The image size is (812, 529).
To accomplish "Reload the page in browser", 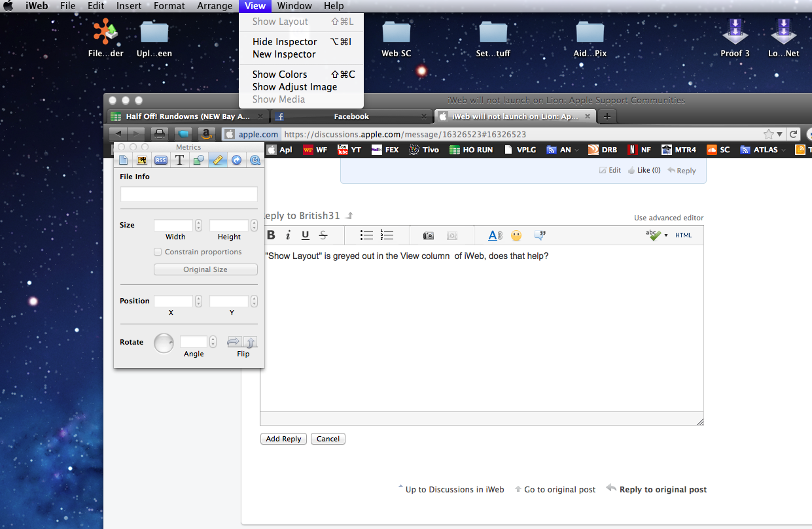I will click(794, 134).
